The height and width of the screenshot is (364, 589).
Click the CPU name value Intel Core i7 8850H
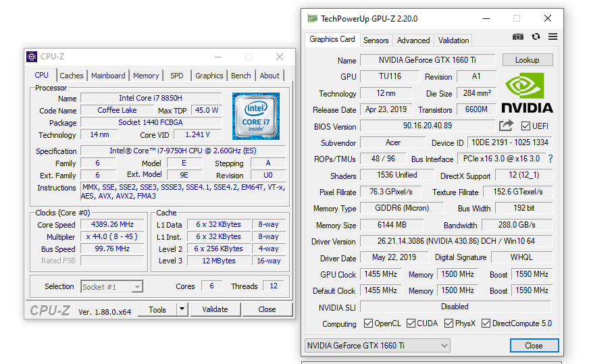tap(151, 98)
